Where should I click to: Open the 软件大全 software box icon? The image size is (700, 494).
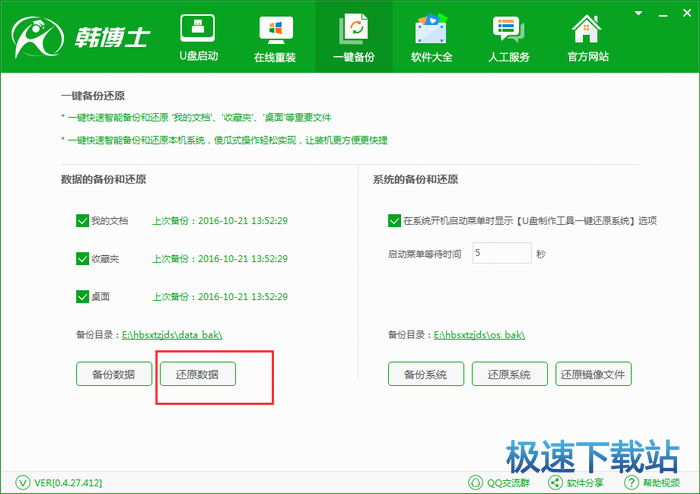pos(431,28)
